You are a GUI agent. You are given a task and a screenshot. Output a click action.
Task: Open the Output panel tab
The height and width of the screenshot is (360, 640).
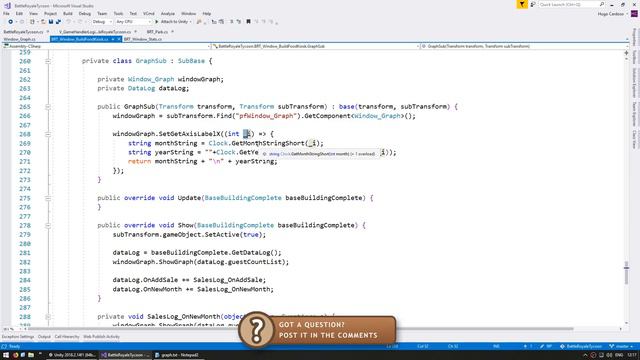pos(44,337)
